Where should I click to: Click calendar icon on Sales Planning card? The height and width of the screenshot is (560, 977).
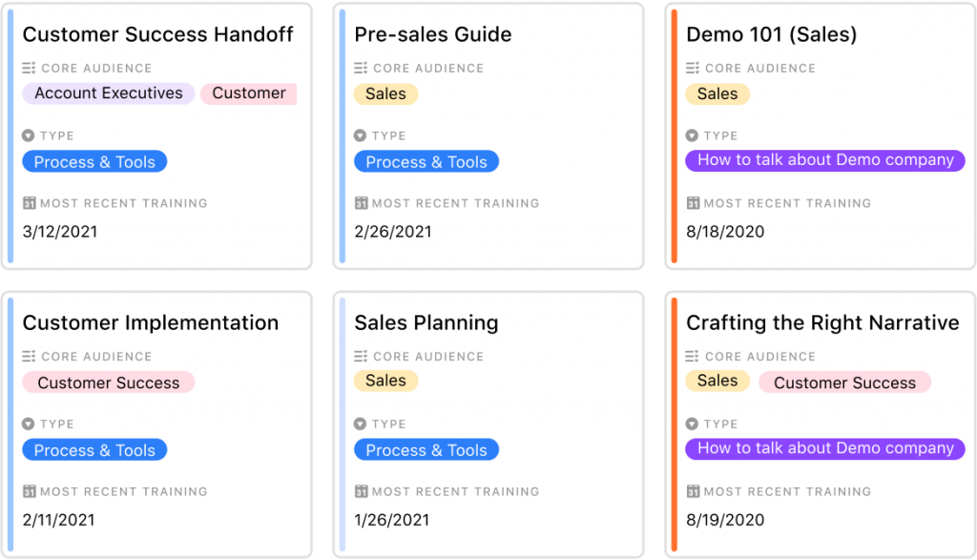[361, 492]
